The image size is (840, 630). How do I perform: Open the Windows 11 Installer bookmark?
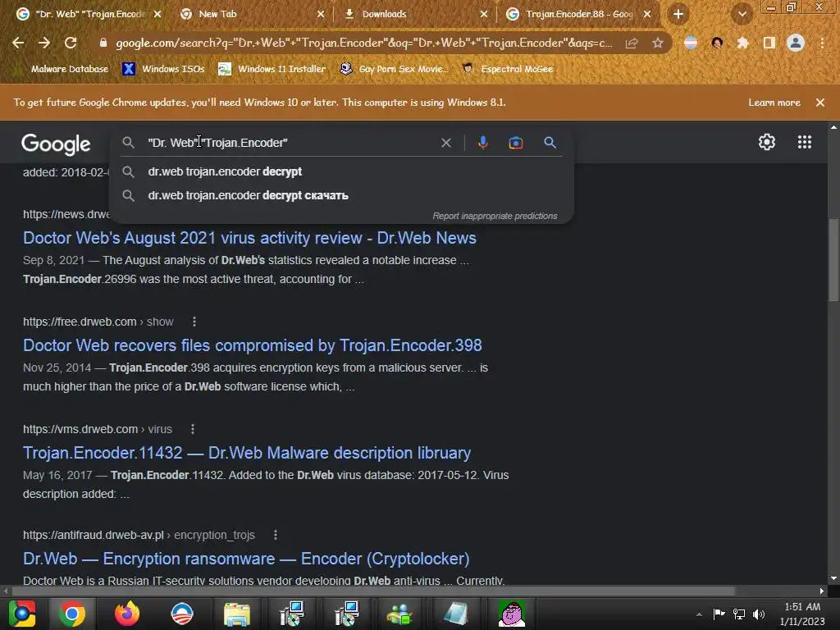tap(272, 69)
